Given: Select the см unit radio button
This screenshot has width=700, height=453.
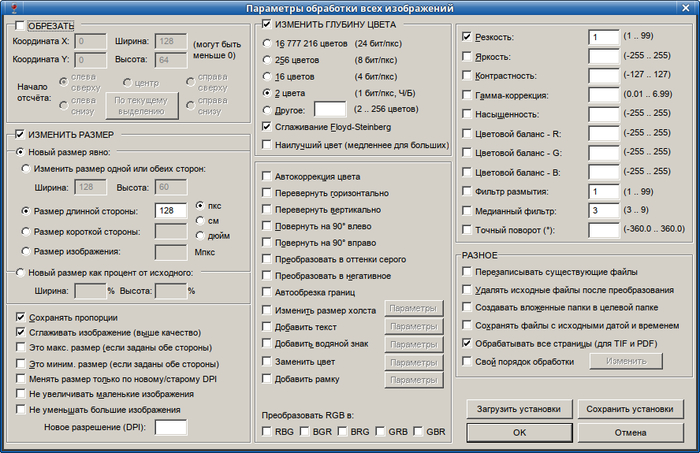Looking at the screenshot, I should click(x=201, y=220).
